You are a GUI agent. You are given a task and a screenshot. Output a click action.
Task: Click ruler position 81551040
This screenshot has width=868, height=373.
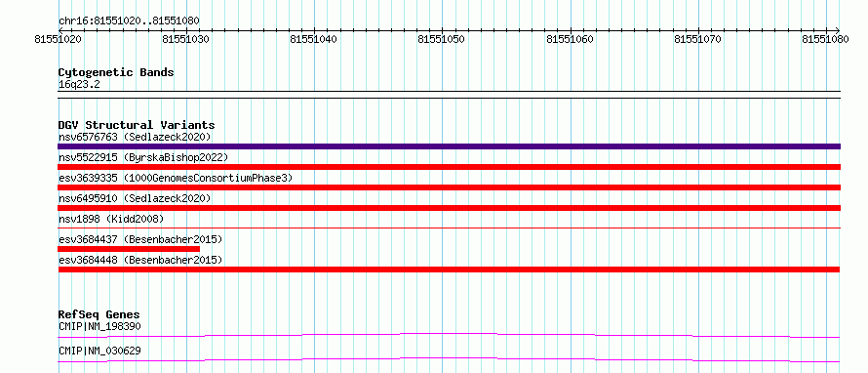[x=314, y=39]
